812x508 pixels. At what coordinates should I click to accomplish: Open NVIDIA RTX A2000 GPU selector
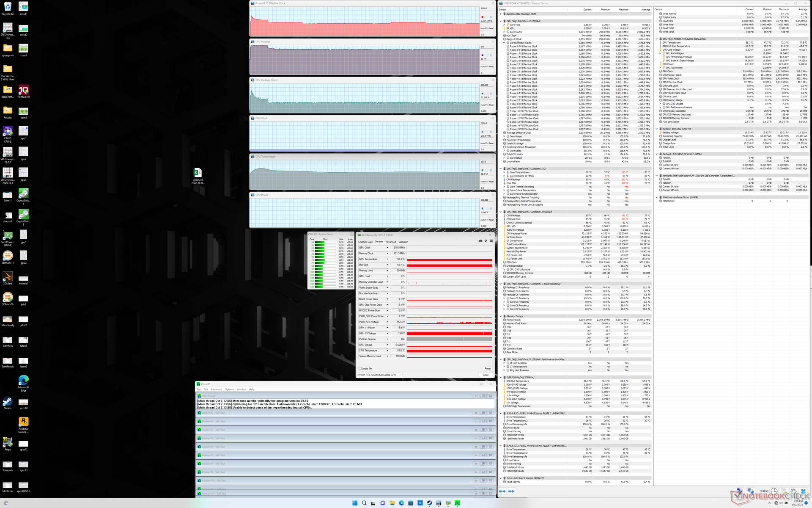[379, 375]
